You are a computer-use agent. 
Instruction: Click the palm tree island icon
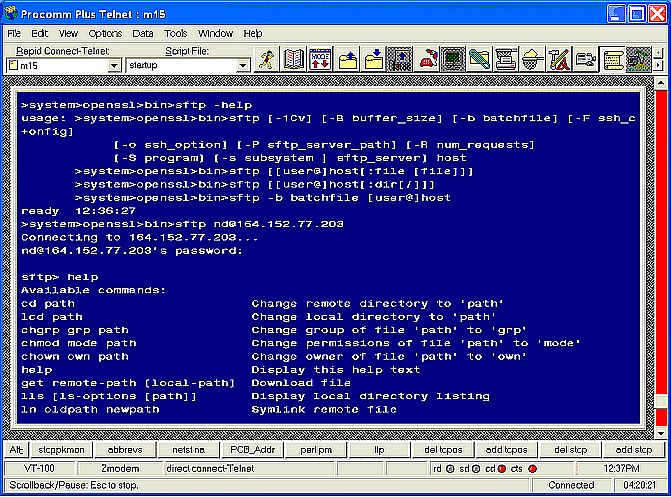point(639,60)
